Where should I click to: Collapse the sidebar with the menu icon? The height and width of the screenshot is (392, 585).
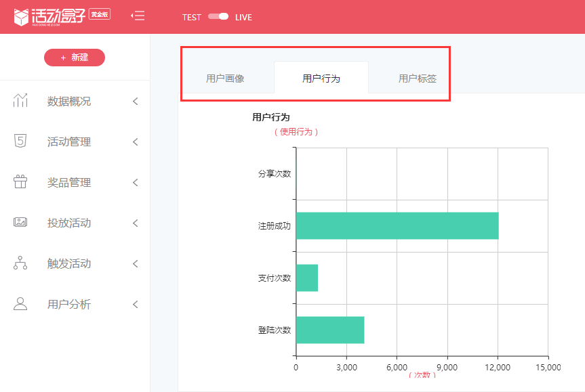coord(138,16)
